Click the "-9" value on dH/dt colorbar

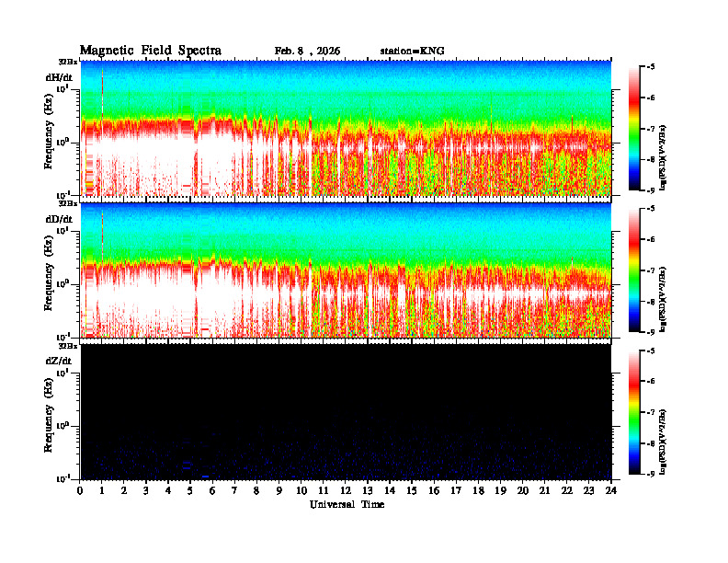(x=651, y=190)
